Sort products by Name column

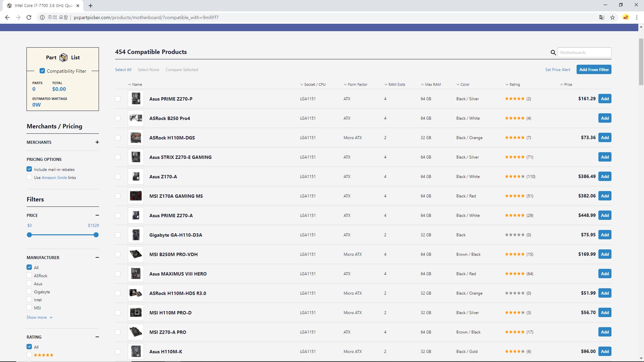[x=135, y=84]
